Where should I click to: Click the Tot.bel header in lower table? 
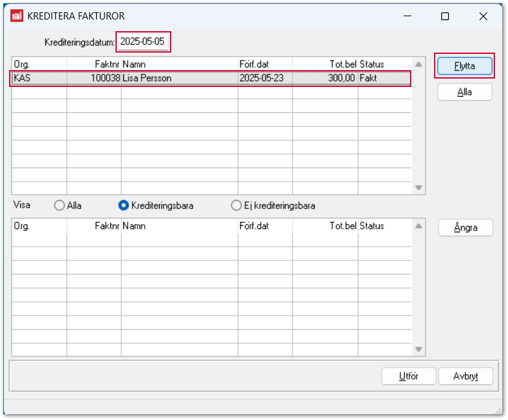tap(325, 226)
